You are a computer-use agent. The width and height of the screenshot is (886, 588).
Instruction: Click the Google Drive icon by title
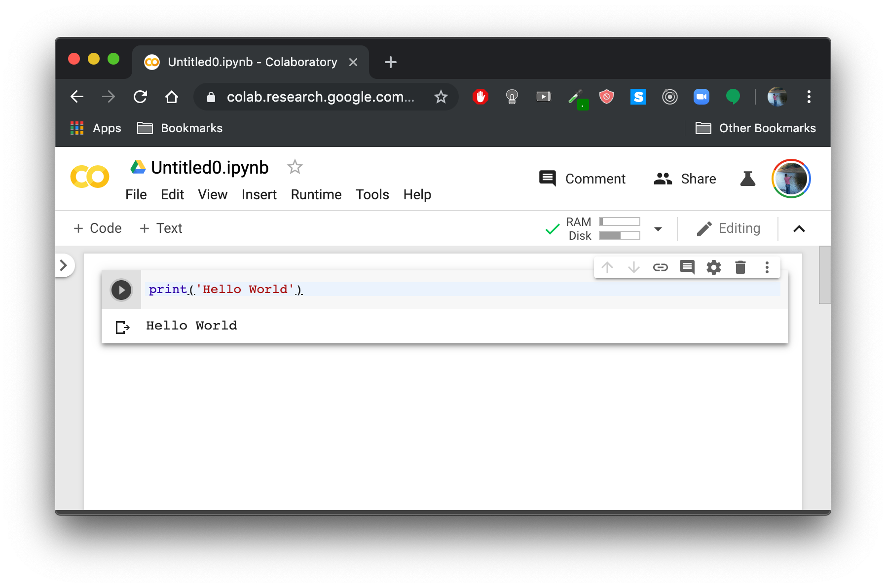click(x=138, y=167)
